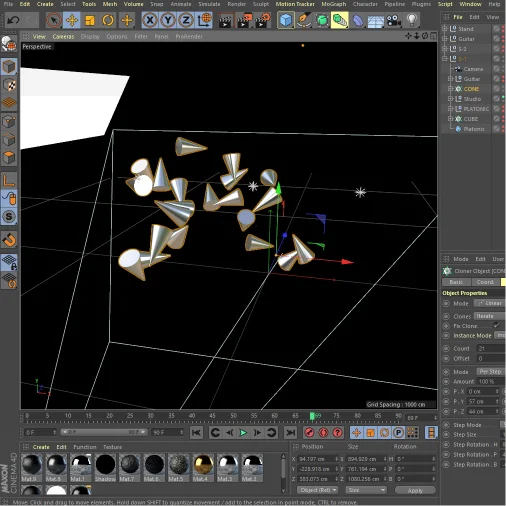Image resolution: width=506 pixels, height=506 pixels.
Task: Select the Live Selection tool
Action: 54,20
